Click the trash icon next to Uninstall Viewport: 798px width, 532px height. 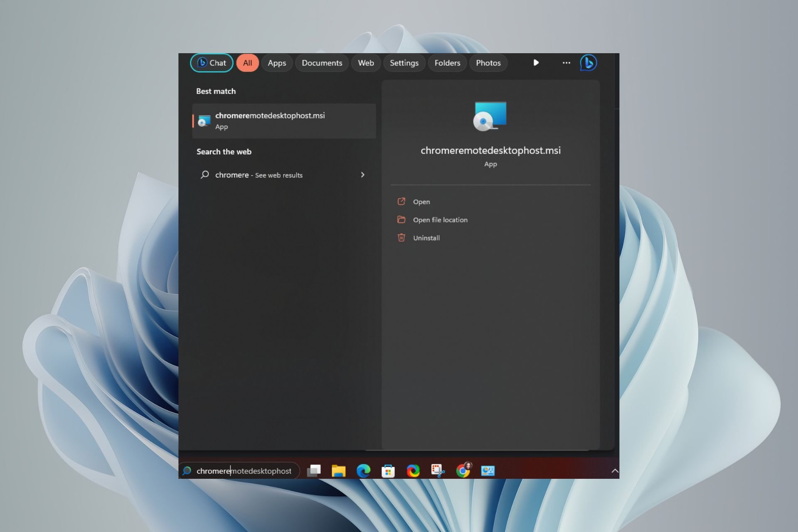[x=401, y=237]
